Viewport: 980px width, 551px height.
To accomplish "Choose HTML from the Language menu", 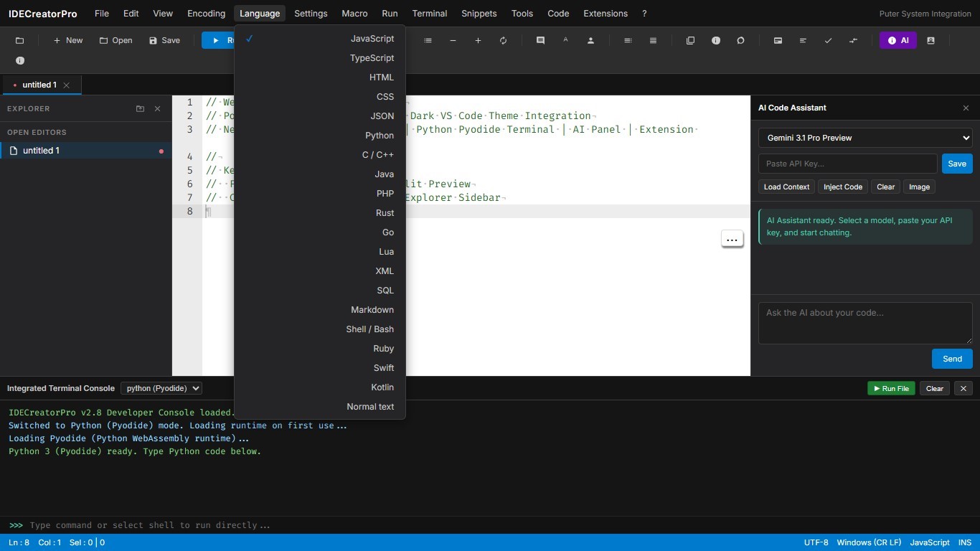I will pyautogui.click(x=320, y=77).
